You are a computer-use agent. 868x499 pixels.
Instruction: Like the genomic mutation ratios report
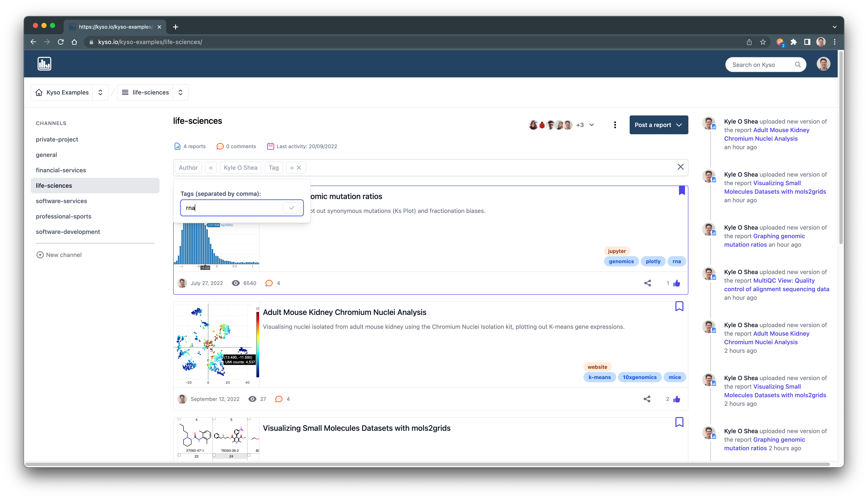(x=677, y=283)
